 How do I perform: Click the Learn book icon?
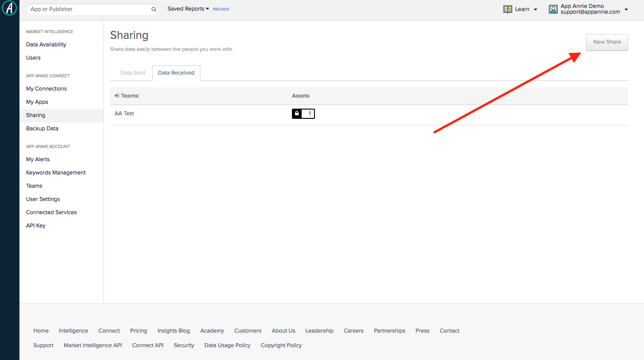pos(508,9)
